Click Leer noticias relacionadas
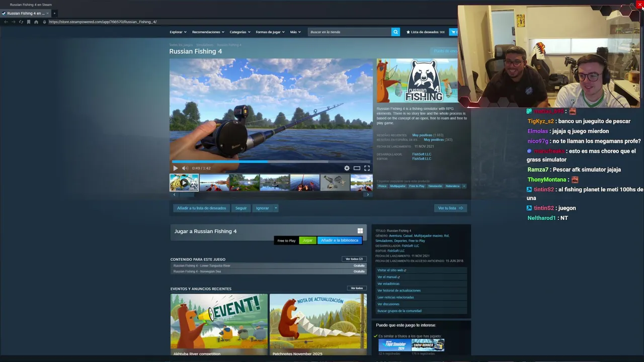This screenshot has height=362, width=644. coord(395,297)
